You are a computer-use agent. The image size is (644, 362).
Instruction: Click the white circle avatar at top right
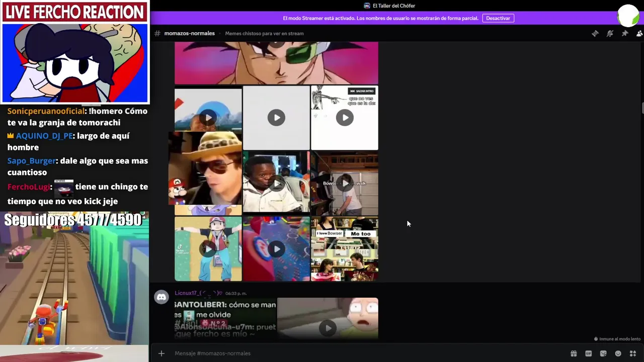(628, 15)
